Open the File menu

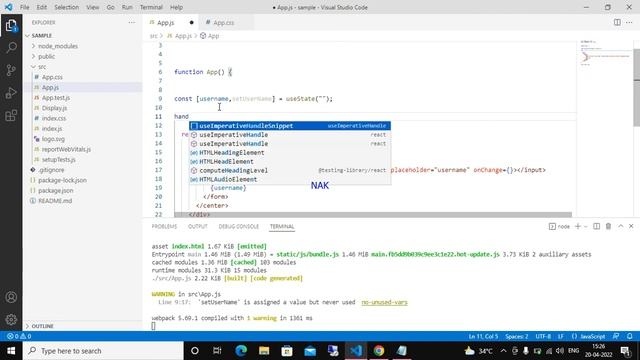(24, 7)
